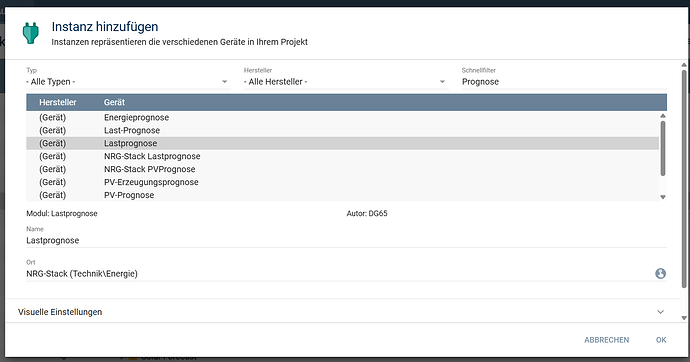Click the device list scrollbar thumb
The width and height of the screenshot is (690, 362).
663,148
